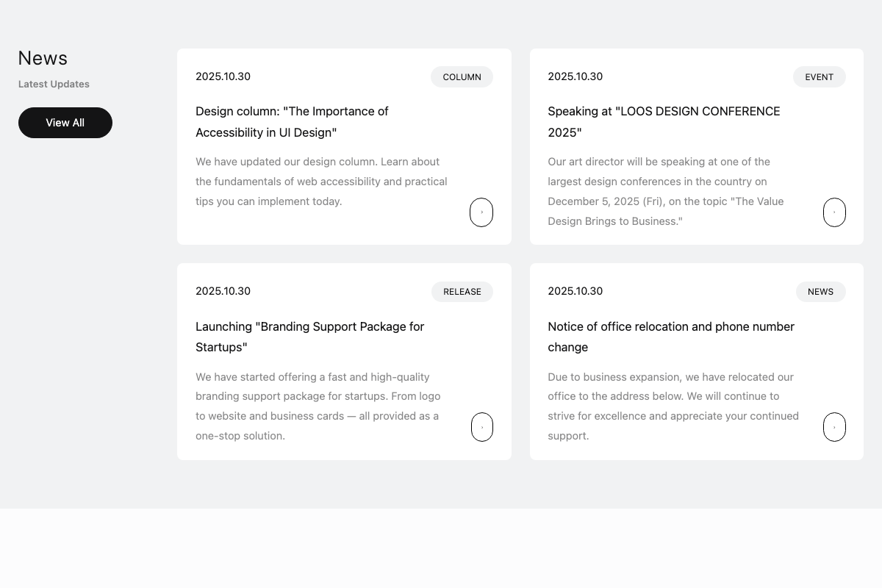Click the one-stop solution branding description
Viewport: 882px width, 588px height.
pos(318,406)
